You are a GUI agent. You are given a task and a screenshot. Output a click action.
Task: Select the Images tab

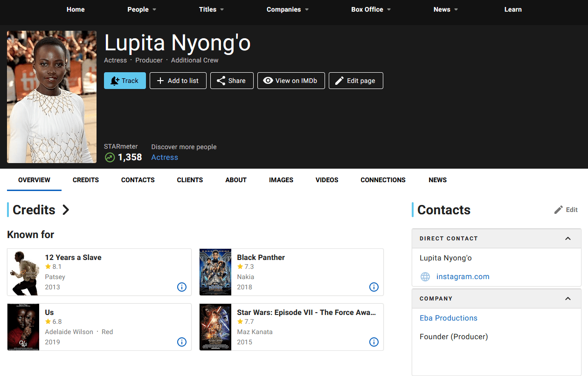click(281, 180)
